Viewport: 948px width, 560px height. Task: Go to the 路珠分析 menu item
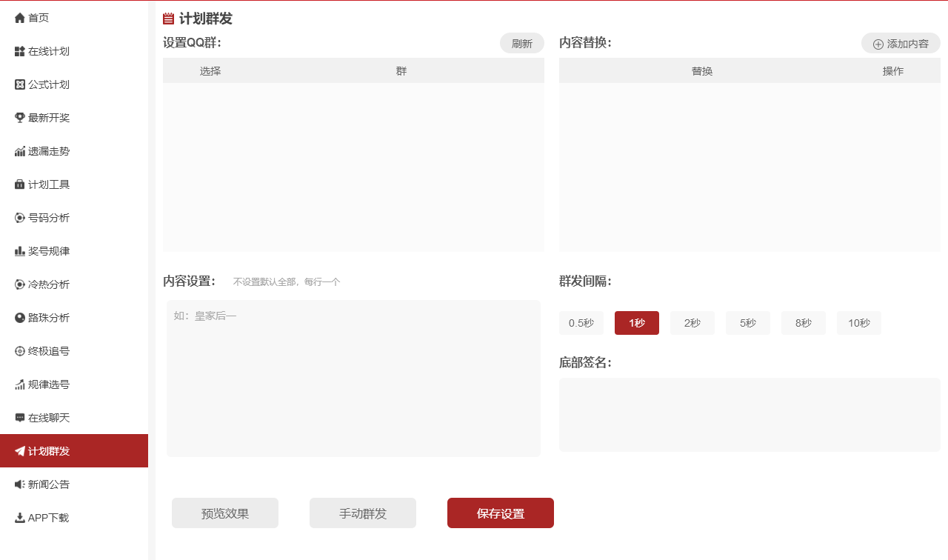click(x=49, y=318)
